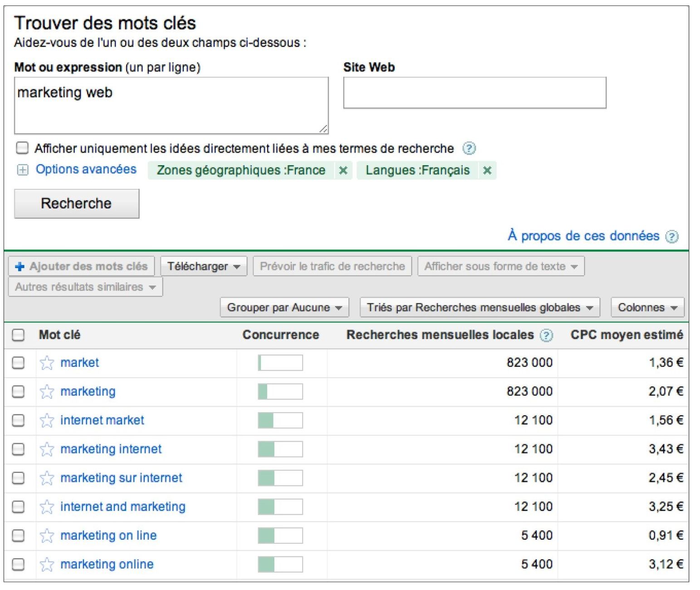Sort by the Concurrence column header
Screen dimensions: 700x590
pos(280,335)
